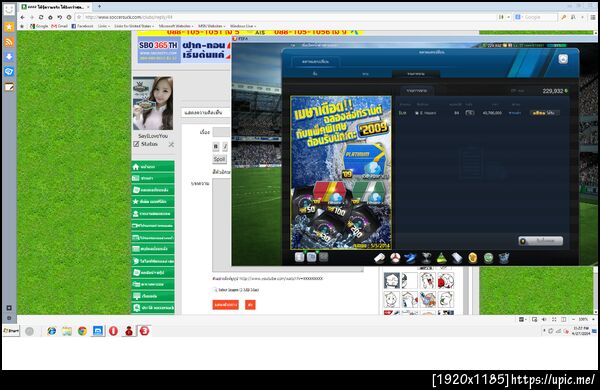Click the green round icon in the game toolbar

488,258
